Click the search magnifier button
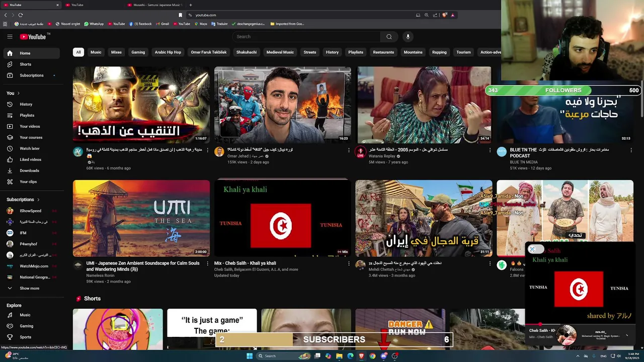 [x=389, y=37]
